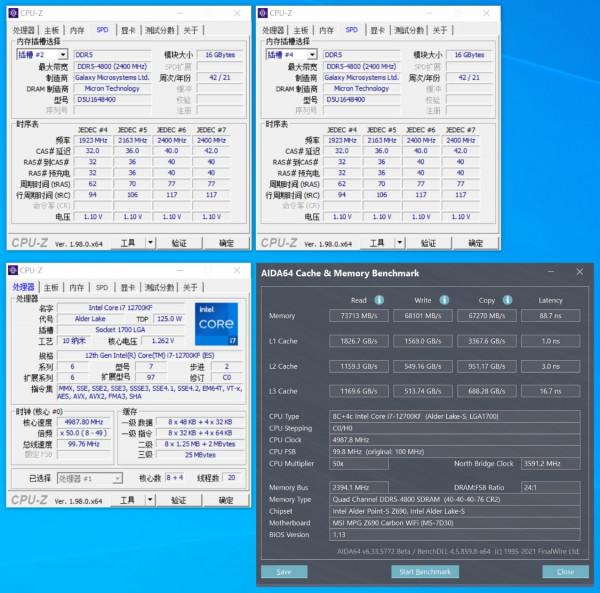
Task: Click L1 Cache read value 1826.7 GB/s
Action: pyautogui.click(x=359, y=341)
